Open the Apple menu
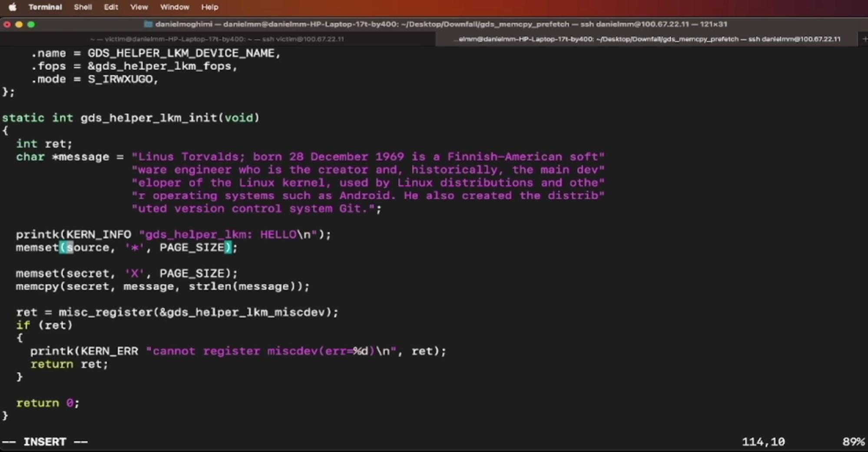Screen dimensions: 868x452 pyautogui.click(x=13, y=7)
